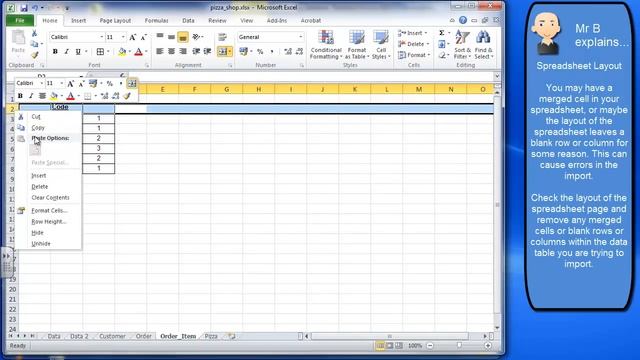Open the Find & Select dropdown

484,45
